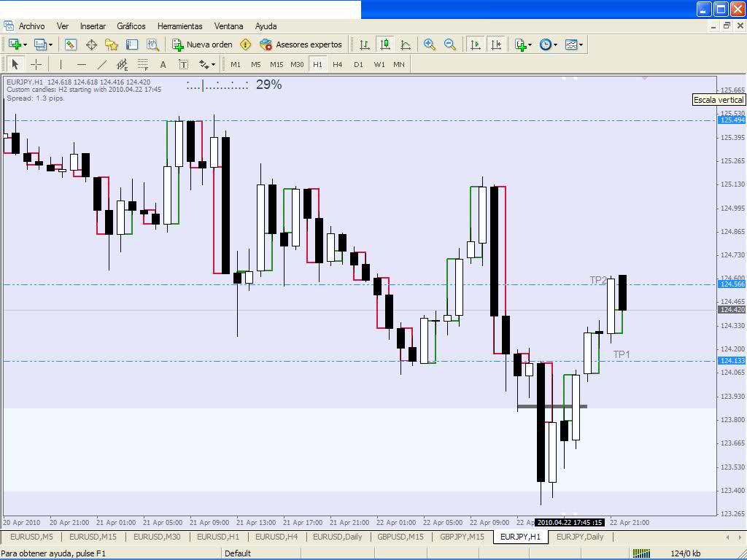
Task: Click the New Chart toolbar icon
Action: tap(15, 44)
